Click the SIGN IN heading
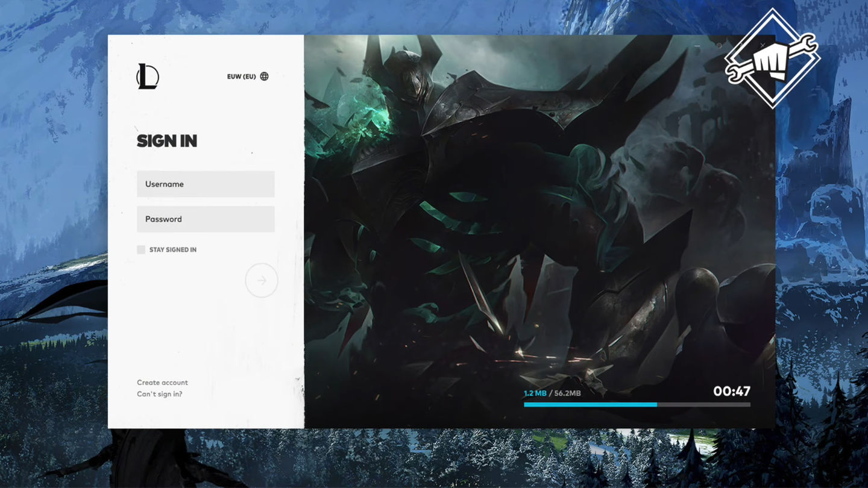 pyautogui.click(x=167, y=141)
